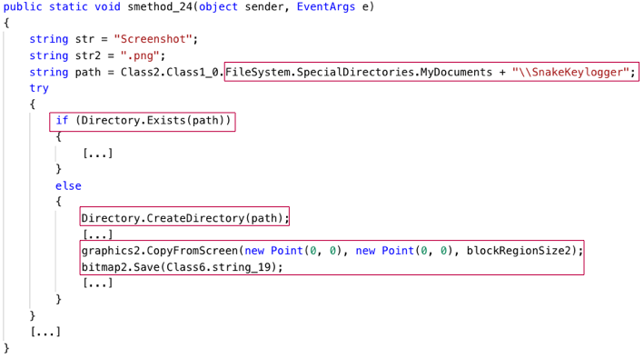Click the else keyword
Image resolution: width=644 pixels, height=358 pixels.
click(68, 185)
